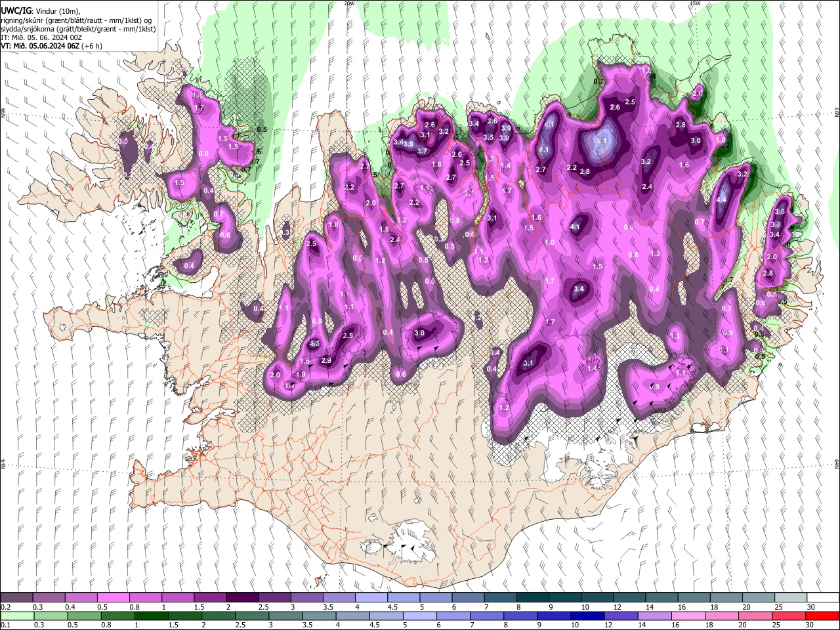Pick the white final swatch in the snow scale
Image resolution: width=840 pixels, height=630 pixels.
pos(822,598)
